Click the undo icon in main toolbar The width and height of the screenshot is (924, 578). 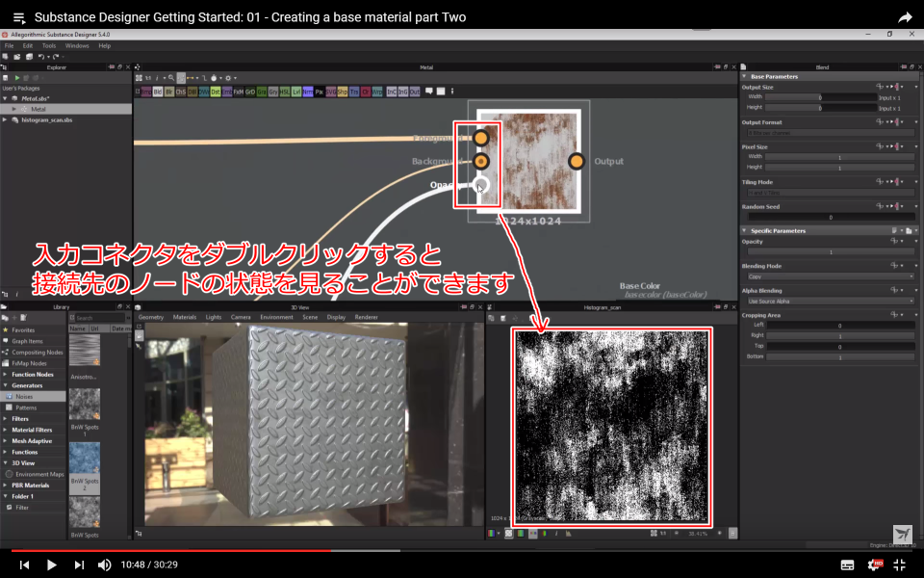coord(41,57)
